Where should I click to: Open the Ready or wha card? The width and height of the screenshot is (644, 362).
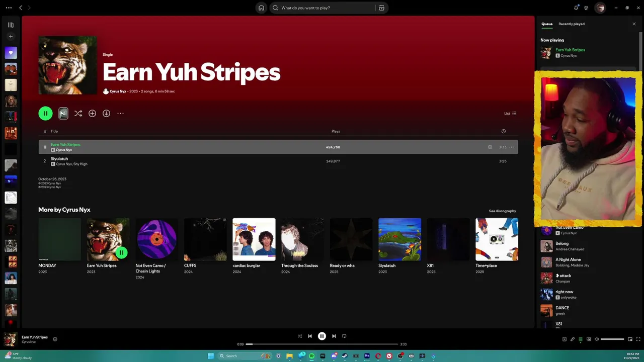click(x=351, y=246)
